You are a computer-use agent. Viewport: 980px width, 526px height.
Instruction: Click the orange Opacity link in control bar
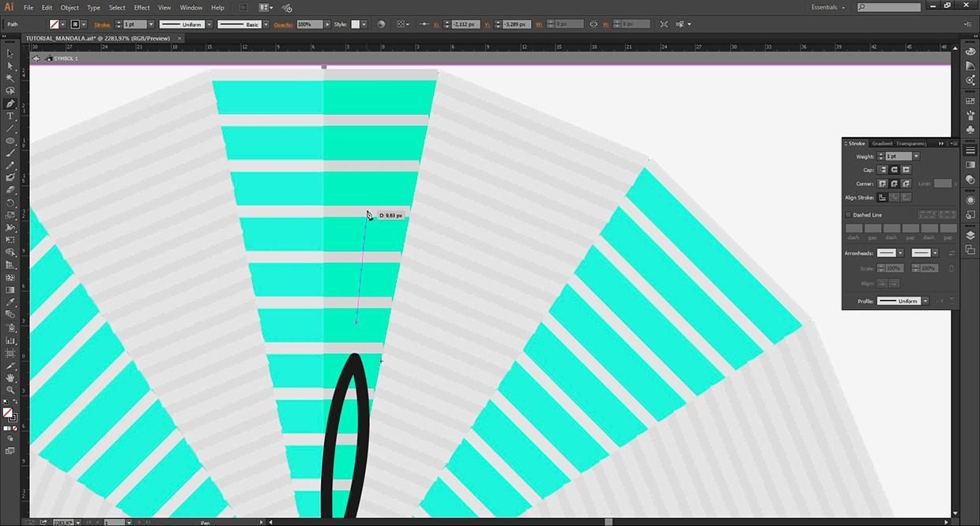(x=283, y=25)
